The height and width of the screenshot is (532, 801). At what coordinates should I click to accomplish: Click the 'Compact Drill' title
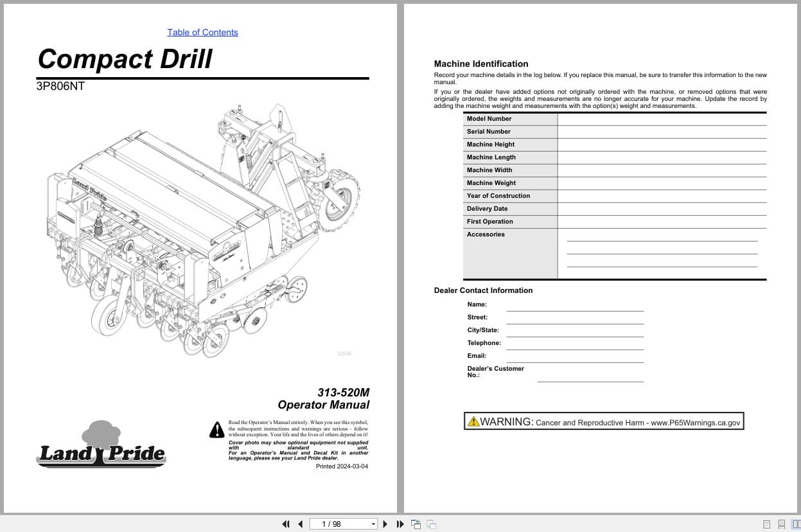(125, 58)
